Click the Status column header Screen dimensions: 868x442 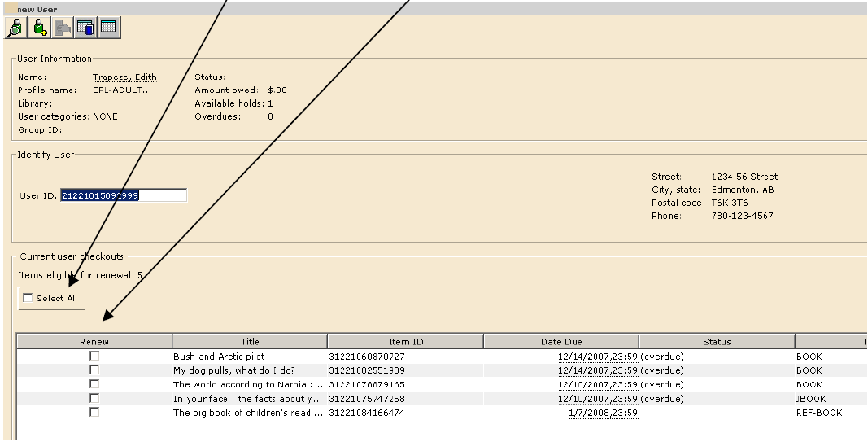tap(717, 342)
